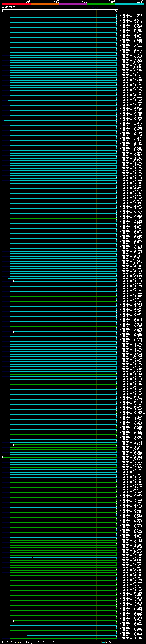Open hit UniRef100_C1MJ16
Viewport: 146px width, 644px height.
click(131, 17)
